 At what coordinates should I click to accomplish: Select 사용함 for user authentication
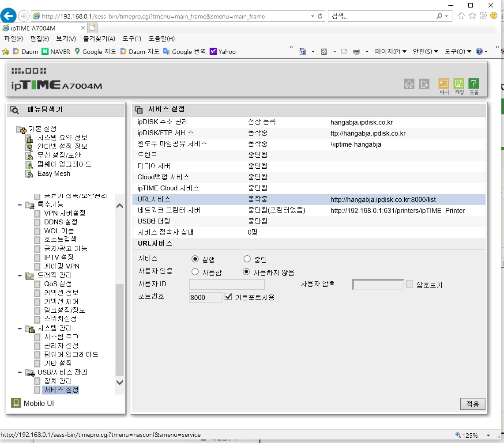[x=195, y=272]
